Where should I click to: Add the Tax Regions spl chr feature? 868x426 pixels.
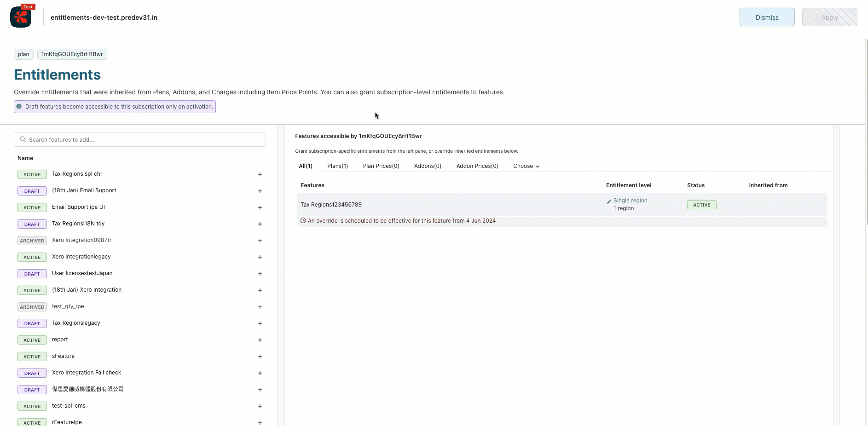[260, 174]
